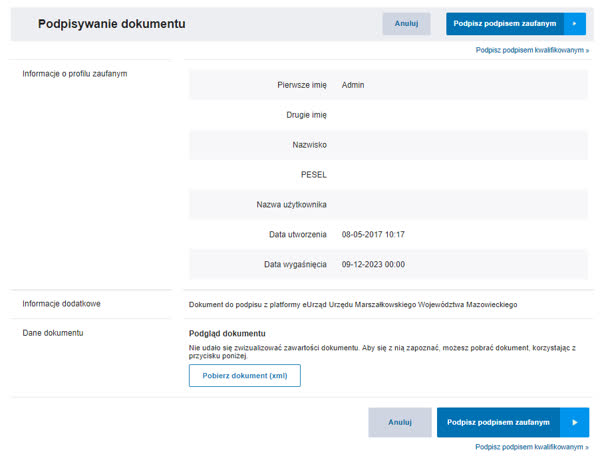Select creation date 08-05-2017 10:17
Image resolution: width=604 pixels, height=464 pixels.
click(x=373, y=235)
